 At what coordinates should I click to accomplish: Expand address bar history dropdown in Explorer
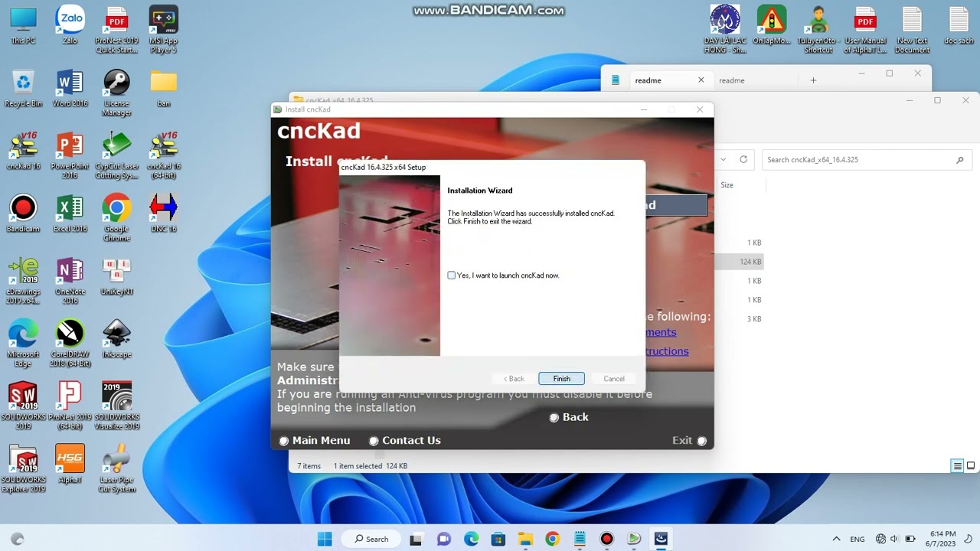point(723,160)
